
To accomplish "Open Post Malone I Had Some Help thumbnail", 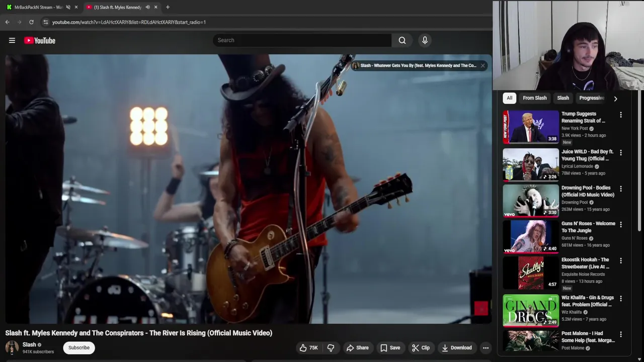I will click(531, 341).
